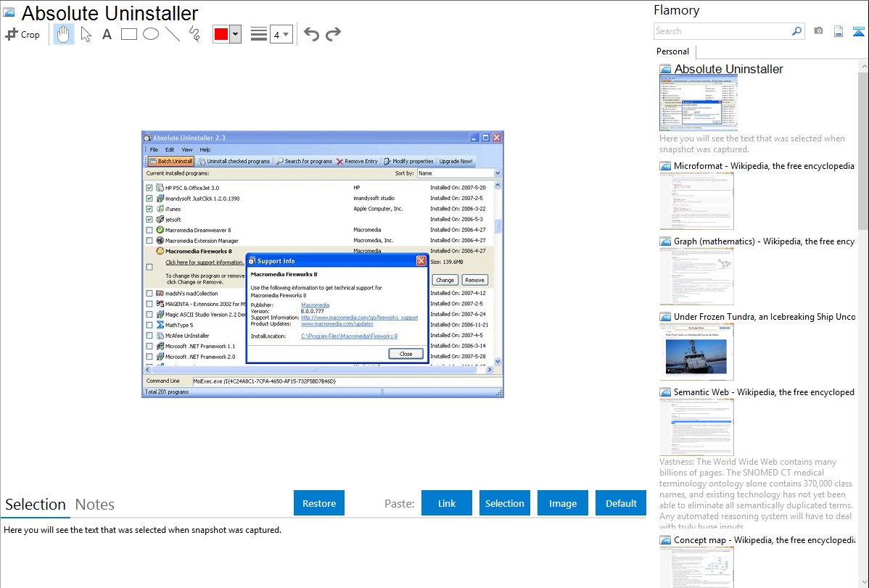Viewport: 869px width, 588px height.
Task: Paste as Link button
Action: [447, 503]
